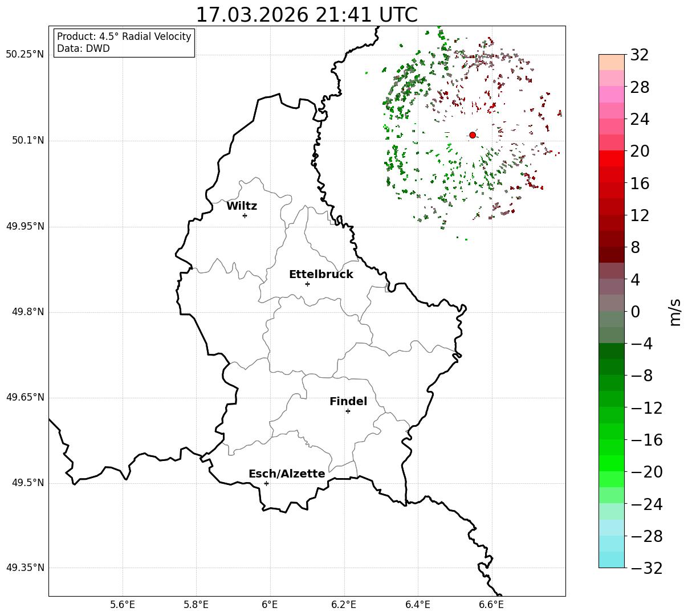Click the colorbar tick label 8
The height and width of the screenshot is (616, 688).
pyautogui.click(x=635, y=248)
